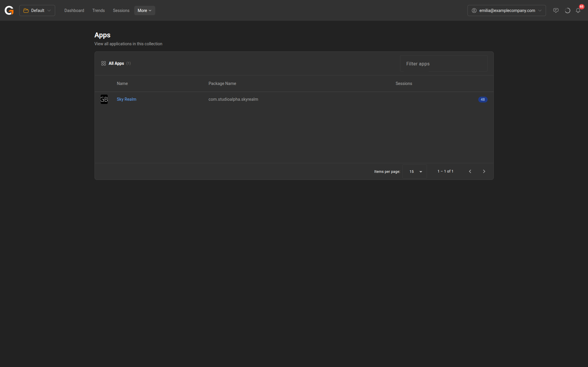Open the items per page selector

[415, 172]
